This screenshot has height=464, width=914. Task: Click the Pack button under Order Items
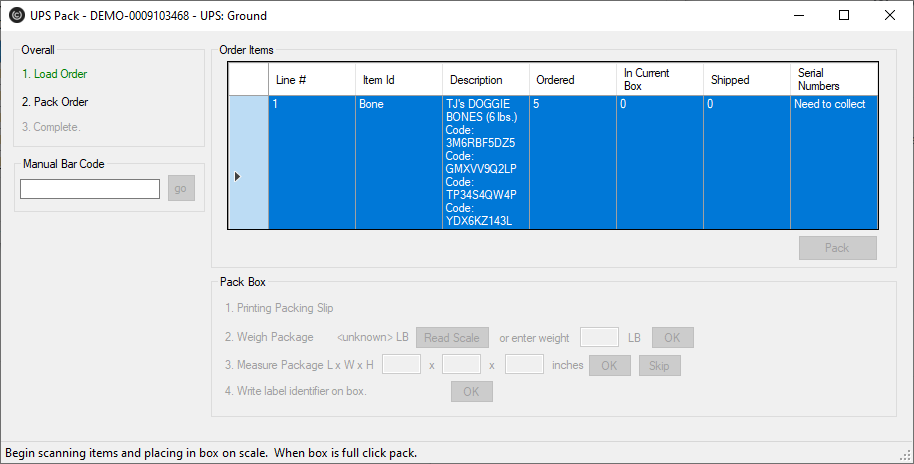coord(838,248)
